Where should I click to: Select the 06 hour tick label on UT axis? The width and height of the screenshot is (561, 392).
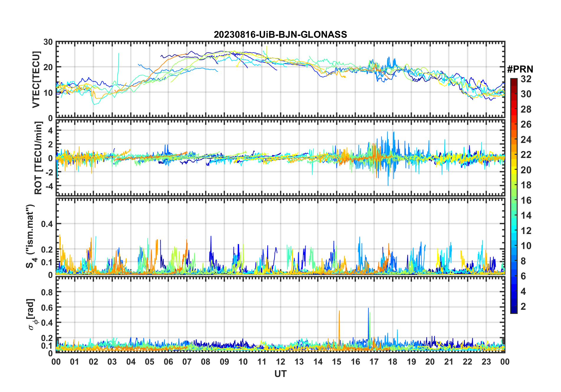[168, 362]
